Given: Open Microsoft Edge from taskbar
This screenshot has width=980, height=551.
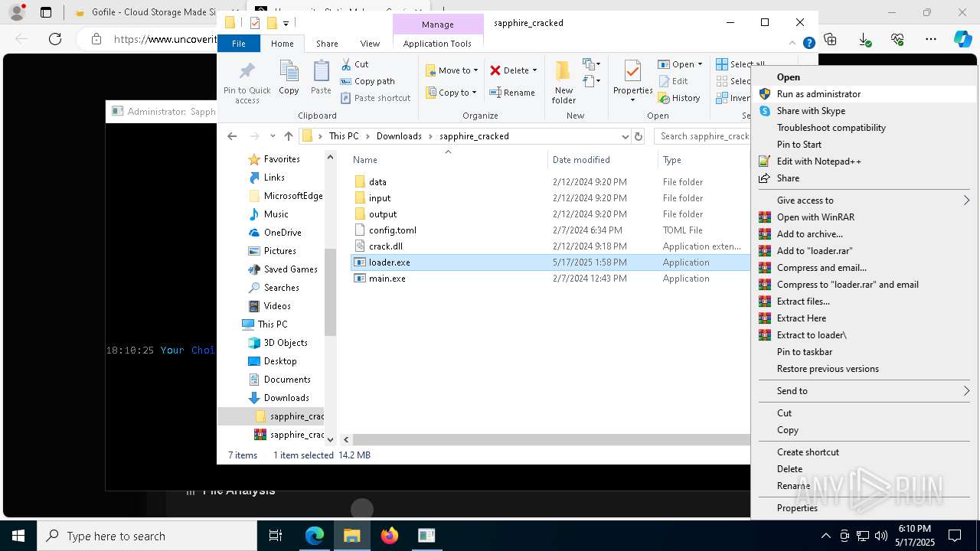Looking at the screenshot, I should click(315, 536).
